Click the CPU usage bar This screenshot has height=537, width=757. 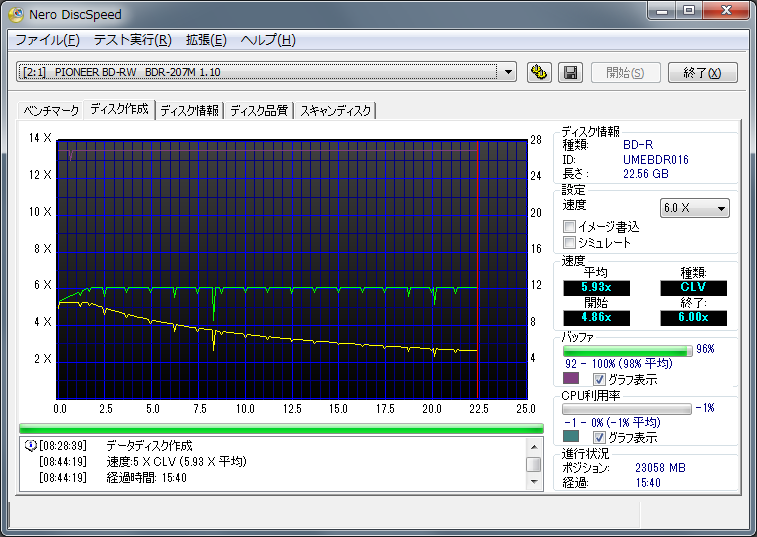click(627, 409)
